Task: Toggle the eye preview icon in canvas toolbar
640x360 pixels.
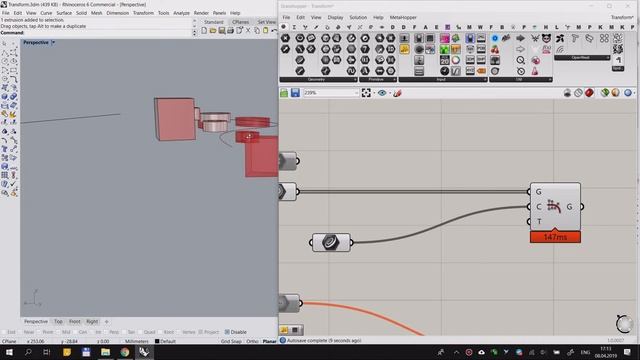Action: pos(382,93)
